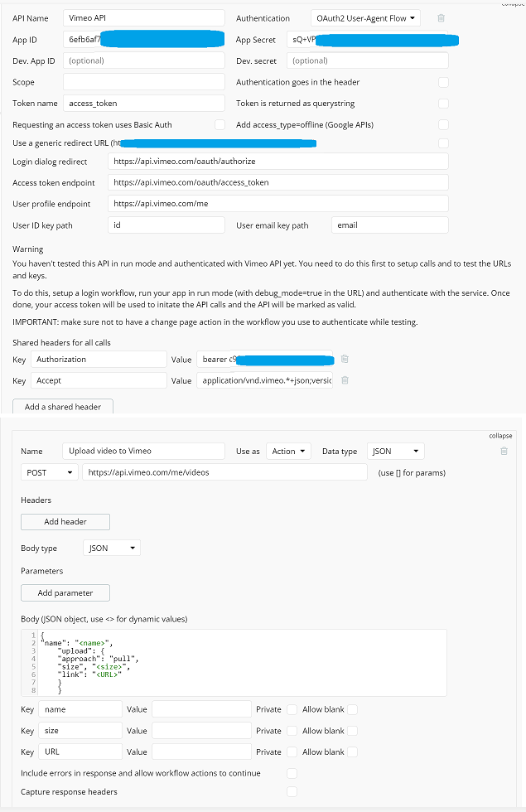This screenshot has width=526, height=812.
Task: Toggle Token is returned as querystring checkbox
Action: tap(443, 104)
